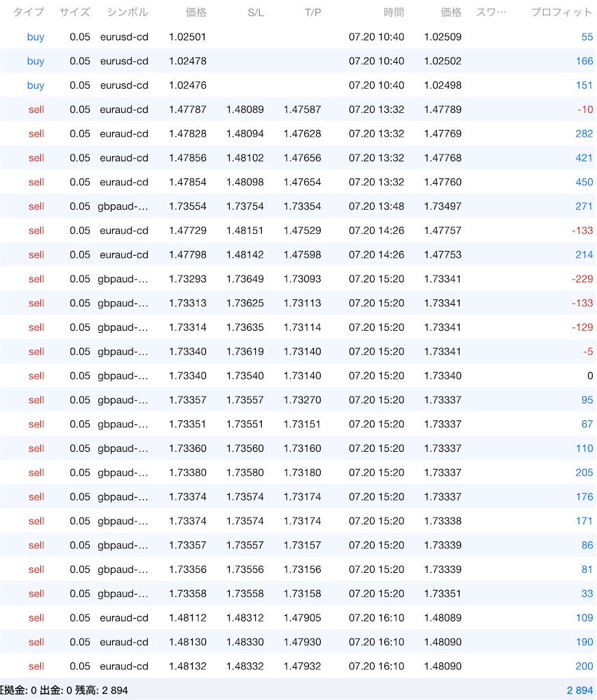Click the profit value 176
The height and width of the screenshot is (700, 597).
point(585,496)
